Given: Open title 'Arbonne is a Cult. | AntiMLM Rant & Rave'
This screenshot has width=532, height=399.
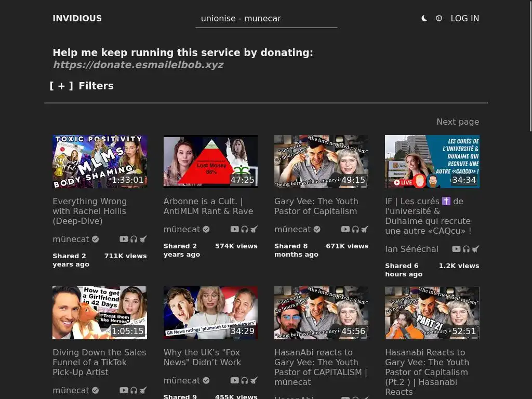Looking at the screenshot, I should (x=208, y=206).
